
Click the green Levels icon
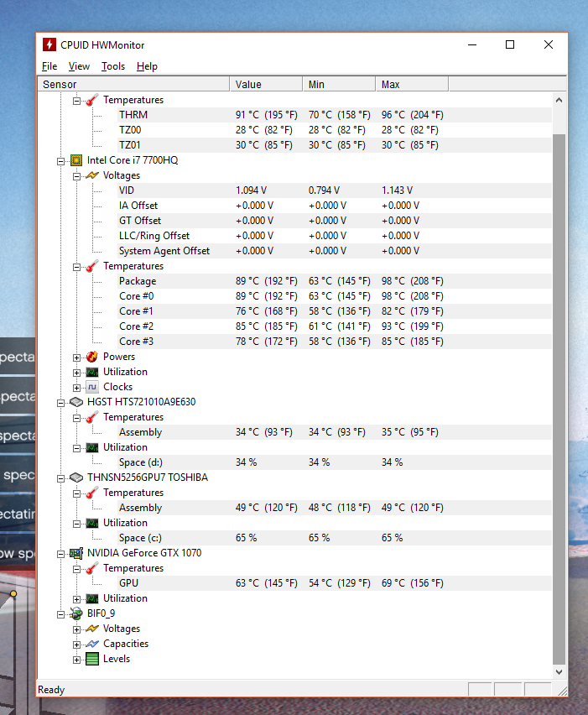click(x=92, y=659)
